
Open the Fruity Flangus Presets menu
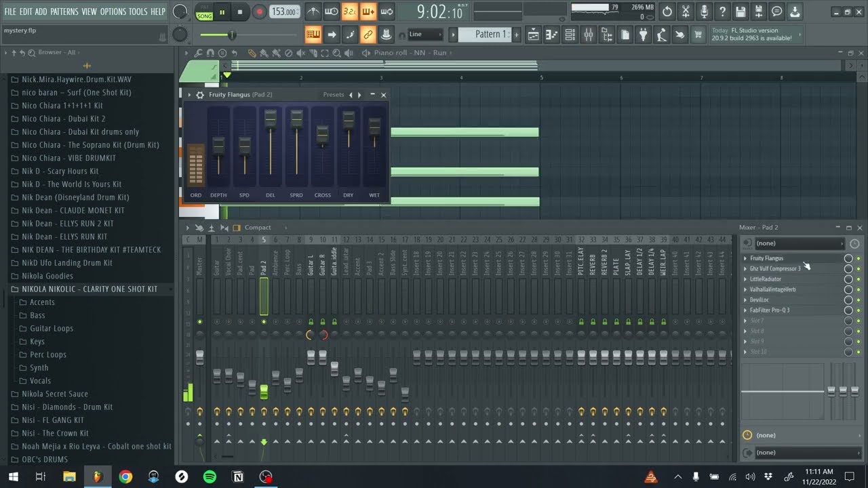pos(334,95)
